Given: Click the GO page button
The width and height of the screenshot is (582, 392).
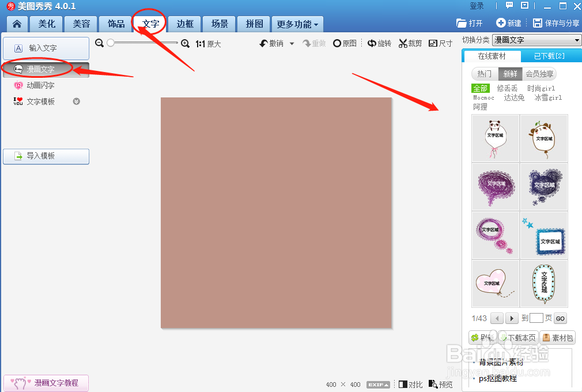Looking at the screenshot, I should coord(560,318).
